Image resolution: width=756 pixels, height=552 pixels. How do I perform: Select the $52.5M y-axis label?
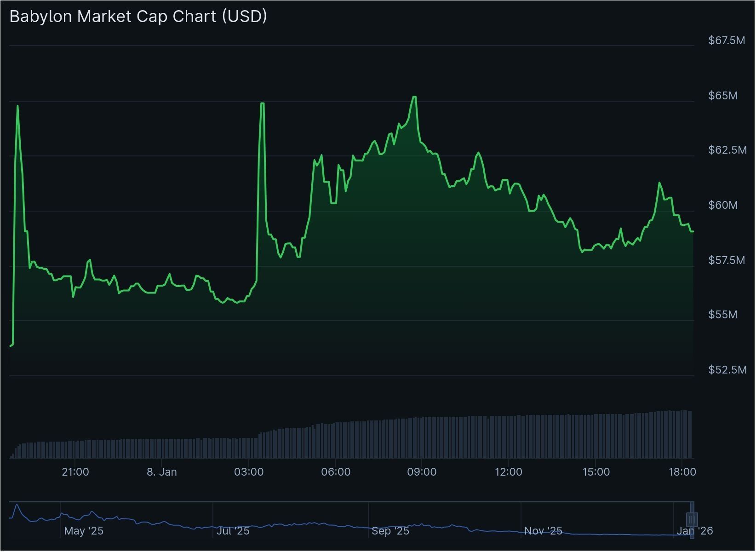[x=727, y=370]
